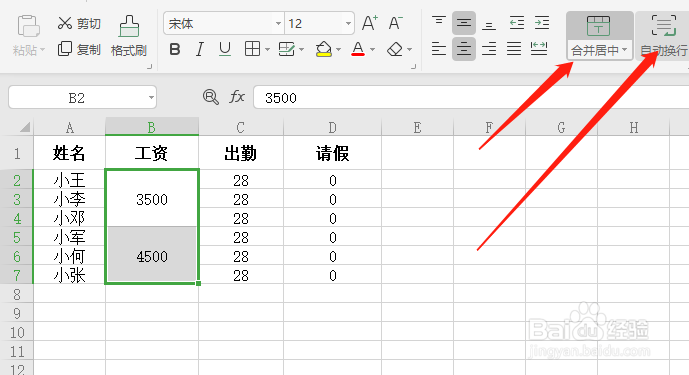Select merged cell containing 4500
689x375 pixels.
(152, 255)
